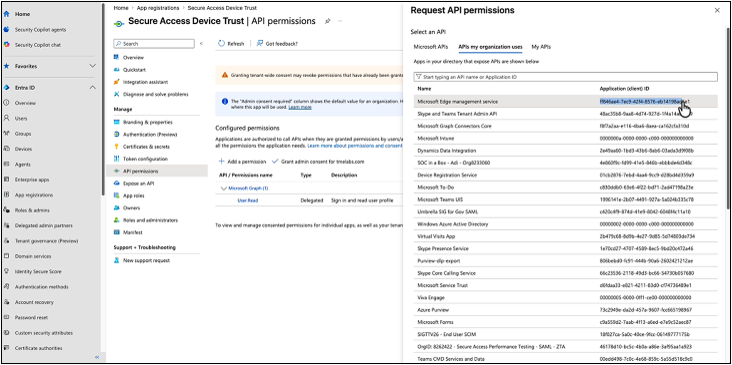Click the Refresh icon in the toolbar

(x=222, y=43)
